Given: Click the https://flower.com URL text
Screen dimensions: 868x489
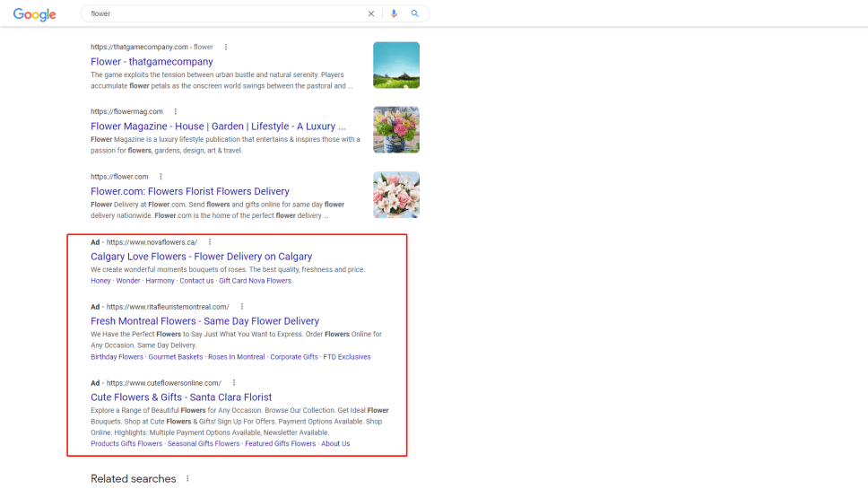Looking at the screenshot, I should coord(119,177).
